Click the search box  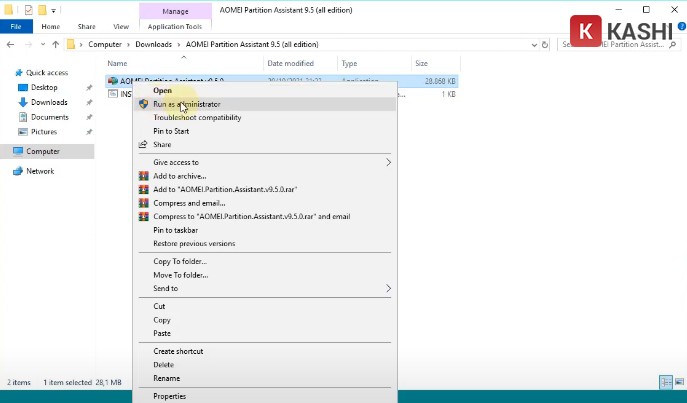pos(619,45)
